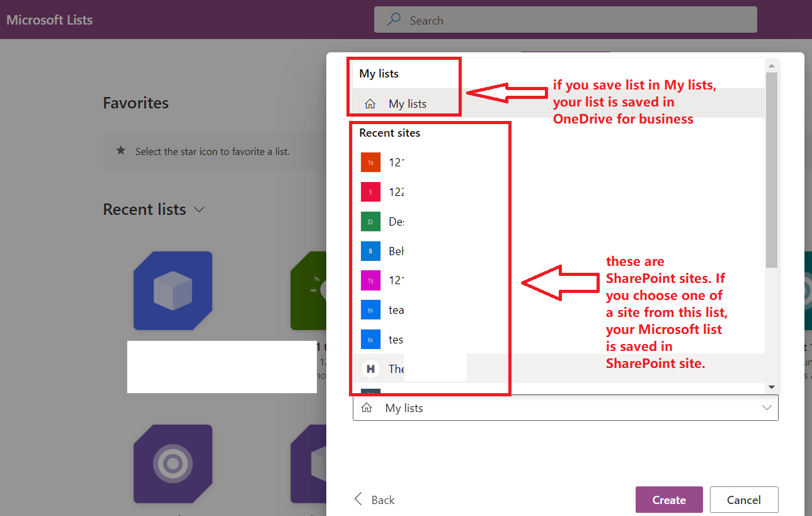The height and width of the screenshot is (516, 812).
Task: Choose the magenta 121 site icon
Action: pos(370,280)
